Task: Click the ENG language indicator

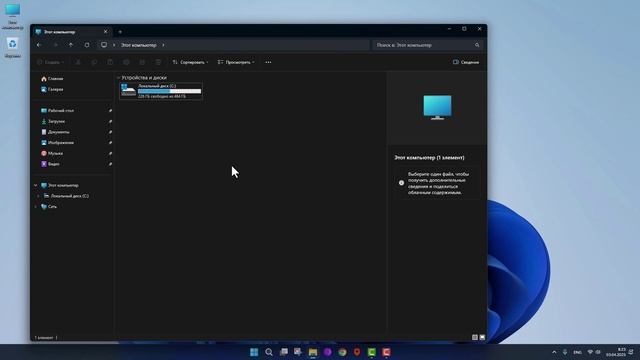Action: (x=577, y=352)
